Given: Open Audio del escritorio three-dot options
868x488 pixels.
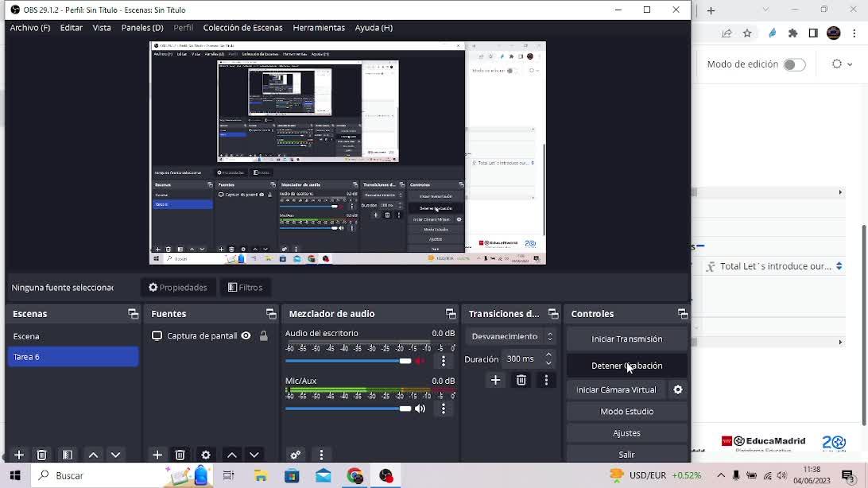Looking at the screenshot, I should [444, 361].
